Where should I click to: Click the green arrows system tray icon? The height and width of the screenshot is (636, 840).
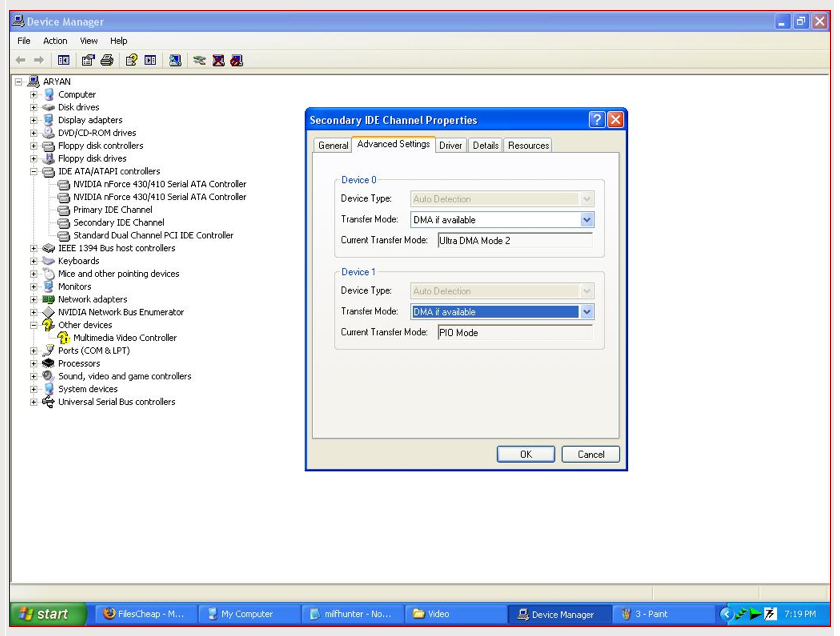tap(741, 614)
